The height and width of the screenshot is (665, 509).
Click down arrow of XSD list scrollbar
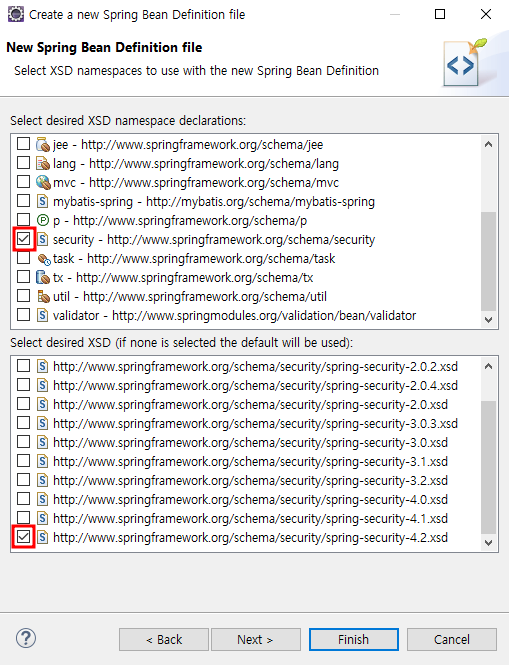(488, 542)
